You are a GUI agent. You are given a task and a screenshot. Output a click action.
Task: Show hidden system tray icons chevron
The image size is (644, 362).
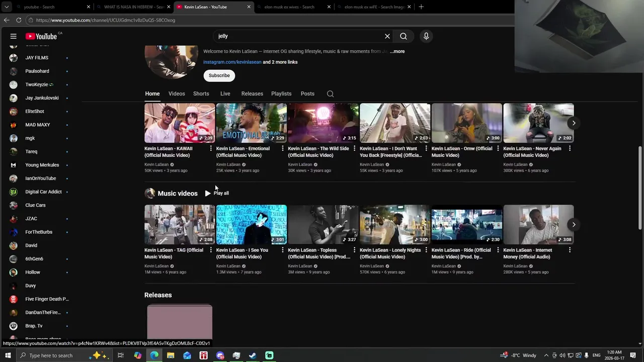546,355
